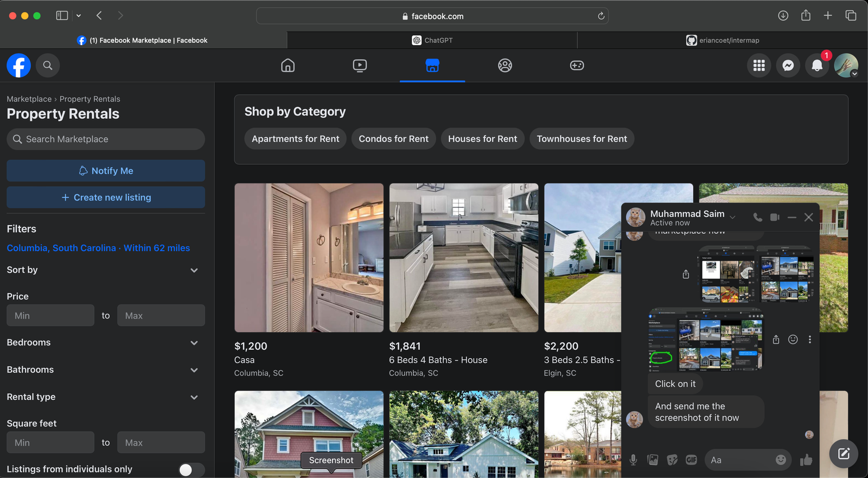Toggle Listings from individuals only
Viewport: 868px width, 478px height.
[x=192, y=469]
